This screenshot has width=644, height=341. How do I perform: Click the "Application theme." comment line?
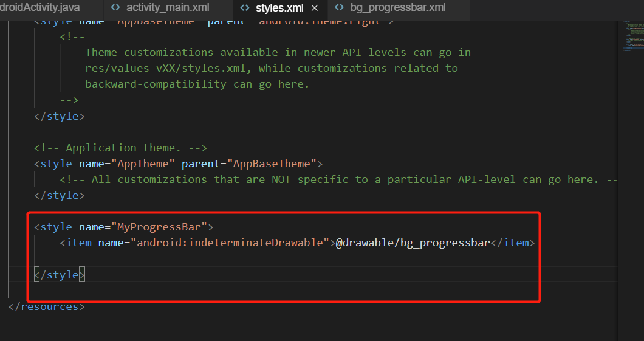click(x=121, y=148)
